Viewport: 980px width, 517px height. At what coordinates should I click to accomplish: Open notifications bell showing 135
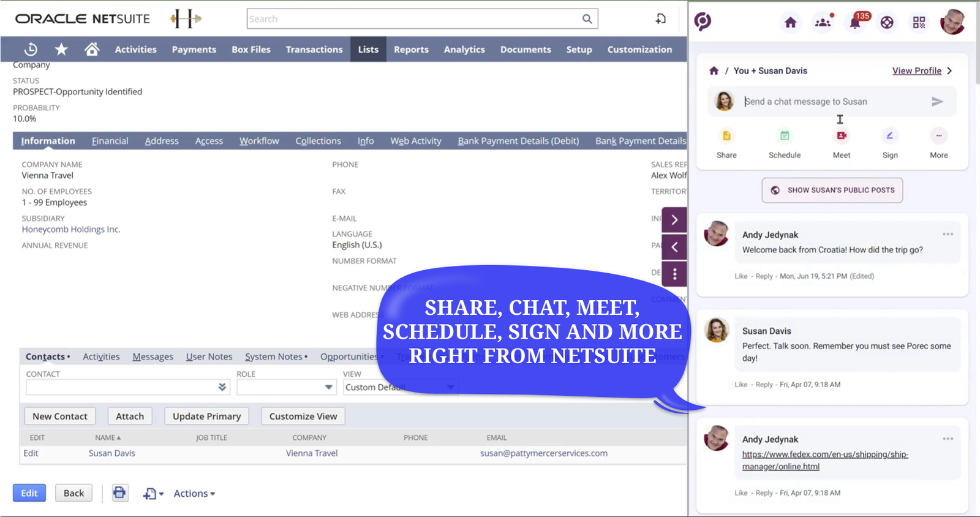[856, 22]
